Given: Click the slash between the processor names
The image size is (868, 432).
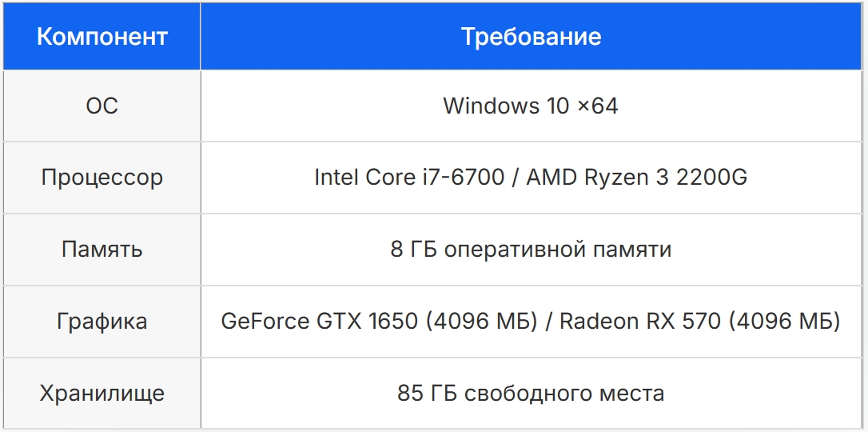Looking at the screenshot, I should click(x=516, y=178).
